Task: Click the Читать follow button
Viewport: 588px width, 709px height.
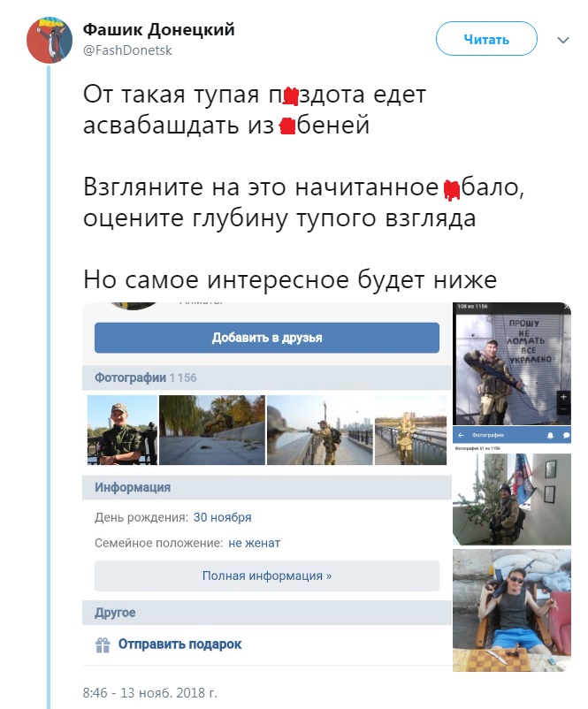Action: pos(486,39)
